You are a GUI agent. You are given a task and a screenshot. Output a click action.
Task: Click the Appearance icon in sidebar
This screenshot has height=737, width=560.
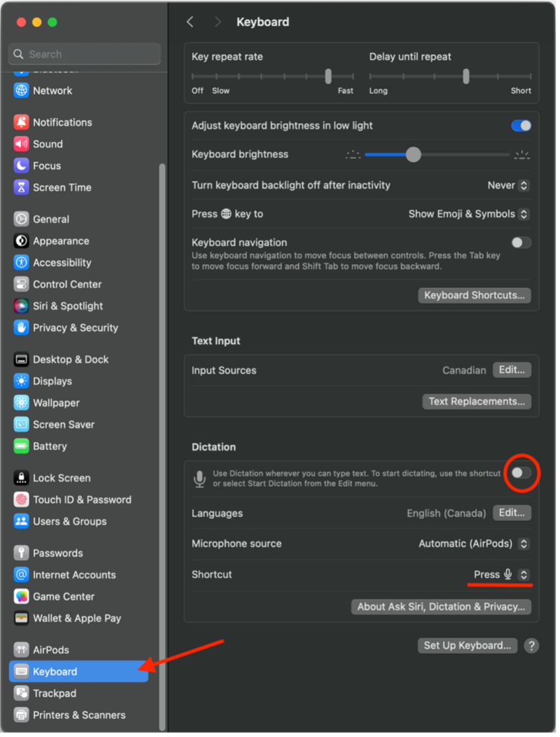(x=21, y=242)
